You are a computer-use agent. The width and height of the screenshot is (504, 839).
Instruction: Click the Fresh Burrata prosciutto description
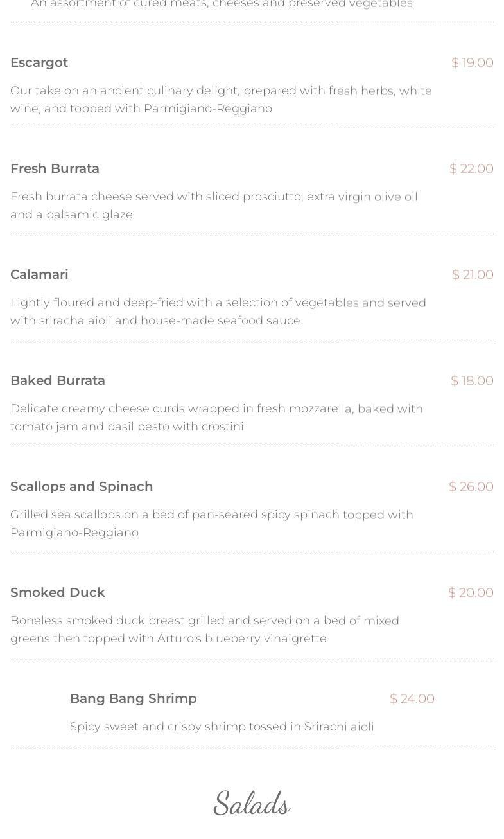pos(214,206)
